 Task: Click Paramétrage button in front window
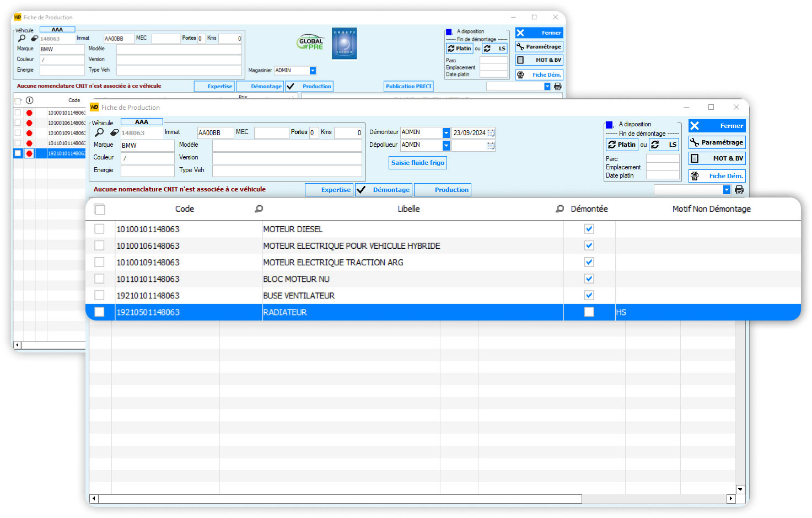tap(717, 142)
